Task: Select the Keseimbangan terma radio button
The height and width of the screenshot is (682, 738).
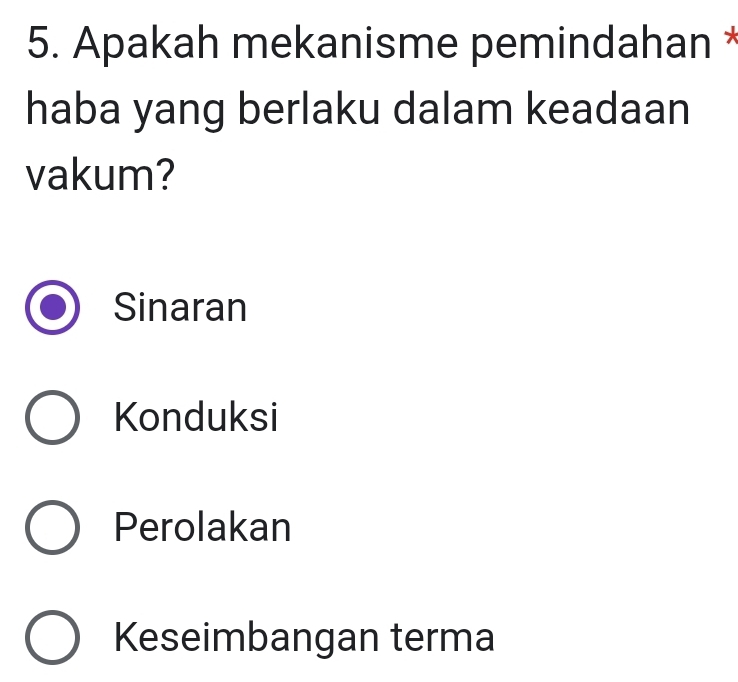Action: (x=52, y=636)
